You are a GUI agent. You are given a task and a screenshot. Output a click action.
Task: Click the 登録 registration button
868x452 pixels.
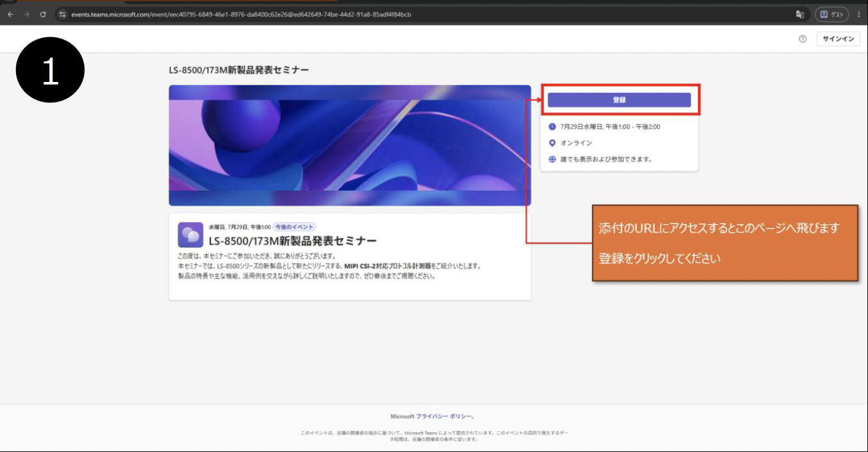click(x=619, y=100)
